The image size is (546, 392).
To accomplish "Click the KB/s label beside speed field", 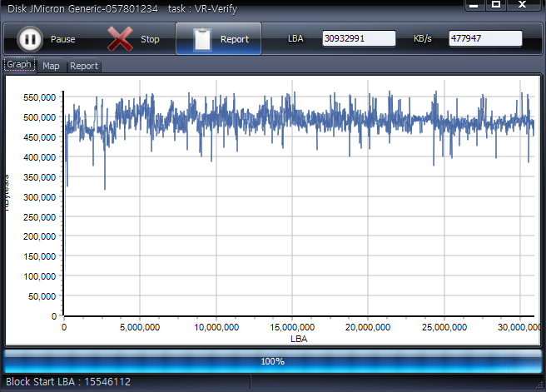I will pyautogui.click(x=424, y=39).
